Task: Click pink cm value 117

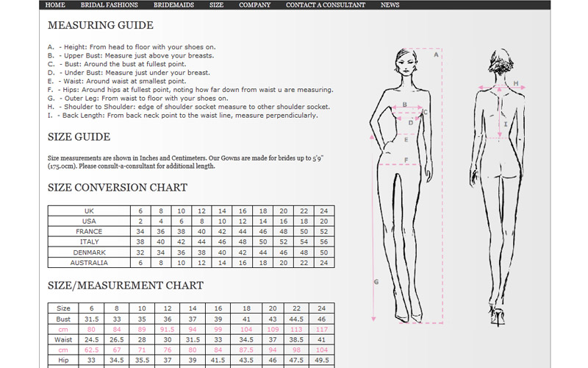Action: pyautogui.click(x=322, y=329)
